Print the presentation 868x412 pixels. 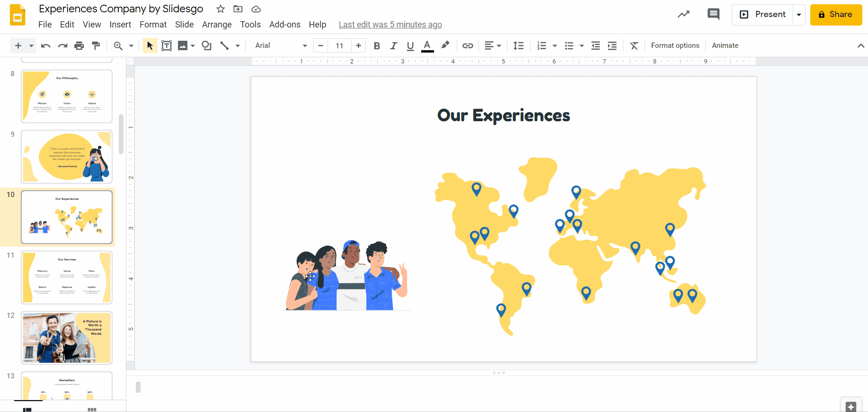(x=79, y=45)
